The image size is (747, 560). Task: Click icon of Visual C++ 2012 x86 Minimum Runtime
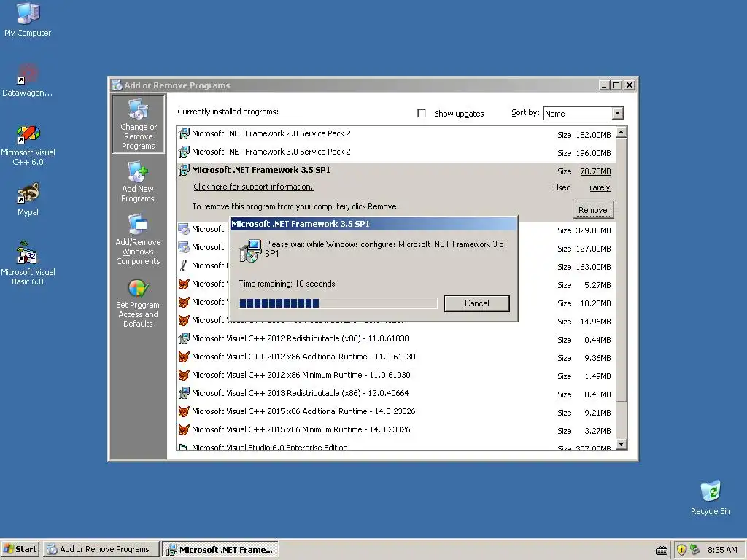[x=184, y=376]
